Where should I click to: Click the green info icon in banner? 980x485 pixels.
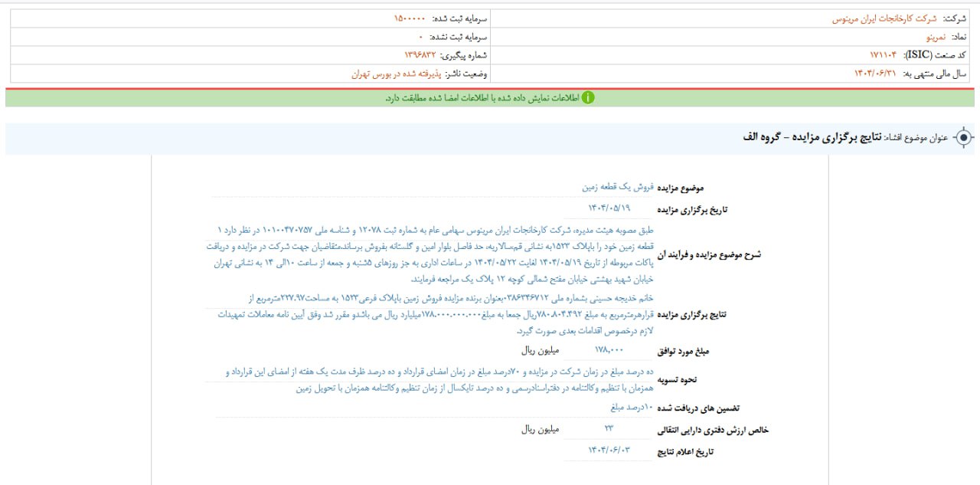tap(587, 98)
